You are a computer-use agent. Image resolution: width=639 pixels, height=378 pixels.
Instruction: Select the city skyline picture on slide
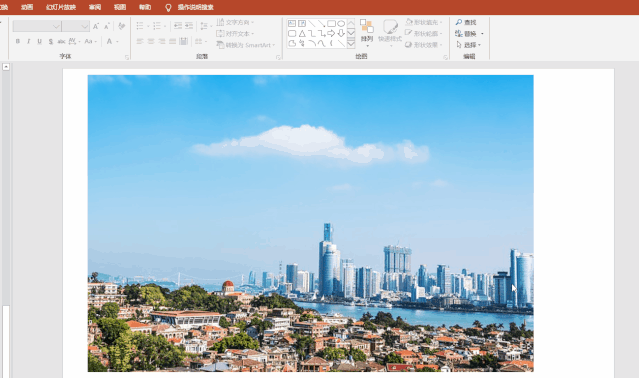[x=311, y=223]
